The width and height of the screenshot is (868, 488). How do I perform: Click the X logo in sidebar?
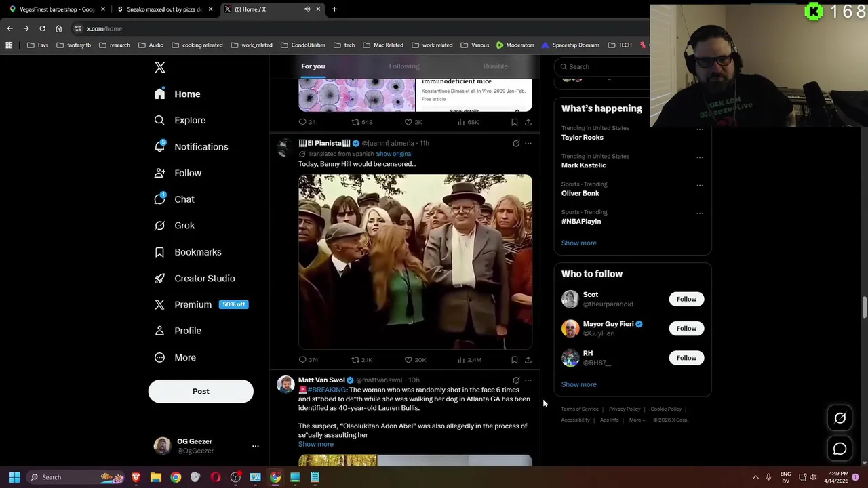click(x=160, y=67)
